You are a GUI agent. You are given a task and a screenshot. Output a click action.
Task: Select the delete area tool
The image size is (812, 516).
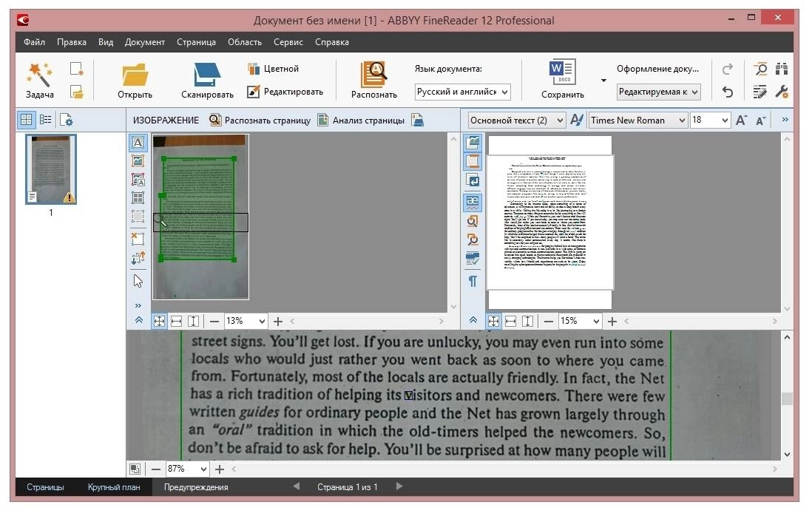(x=138, y=239)
